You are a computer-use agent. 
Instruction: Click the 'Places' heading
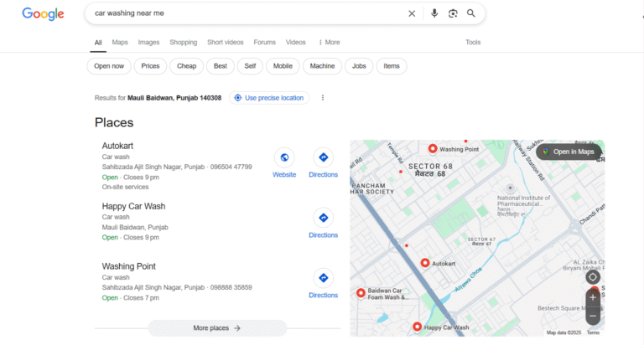point(114,122)
